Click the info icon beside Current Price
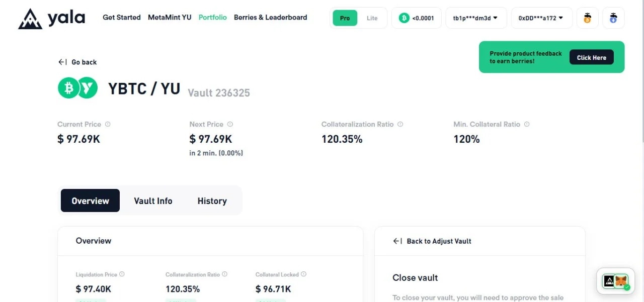 pos(108,124)
